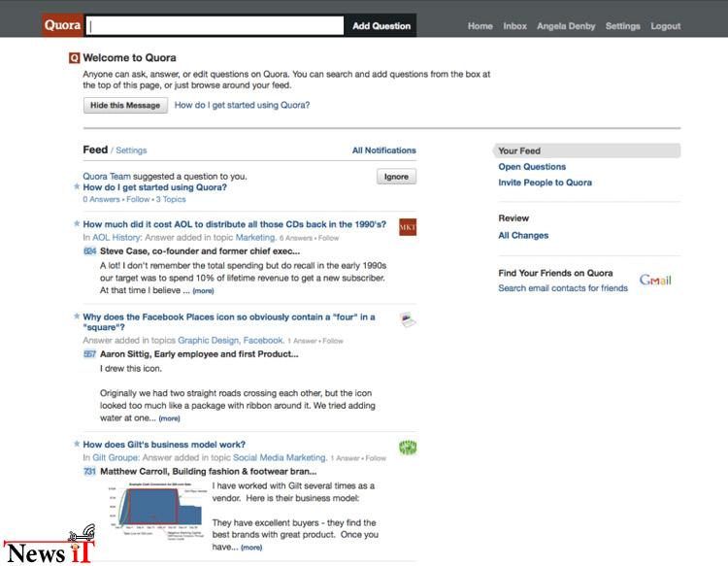Open suggested question 'How do I get started using Quora?'
Screen dimensions: 728x566
(x=154, y=187)
